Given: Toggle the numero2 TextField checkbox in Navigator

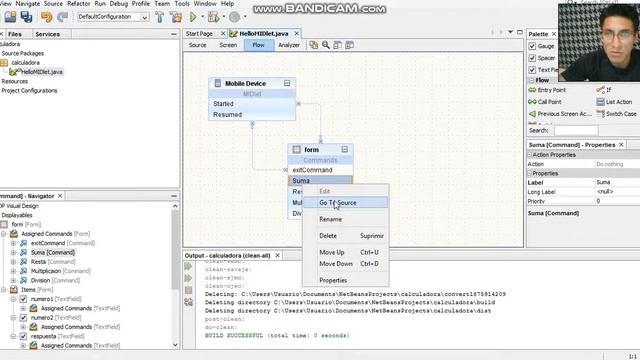Looking at the screenshot, I should 23,318.
